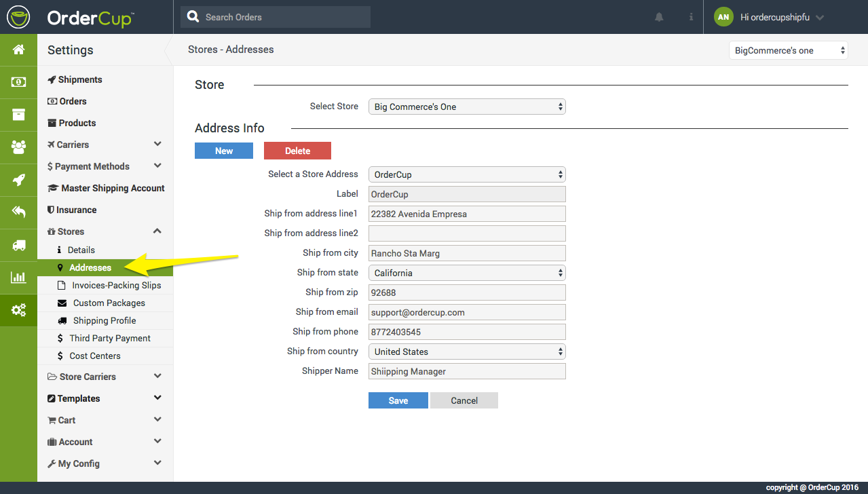
Task: Click the dollar icon beside Cost Centers
Action: tap(60, 356)
